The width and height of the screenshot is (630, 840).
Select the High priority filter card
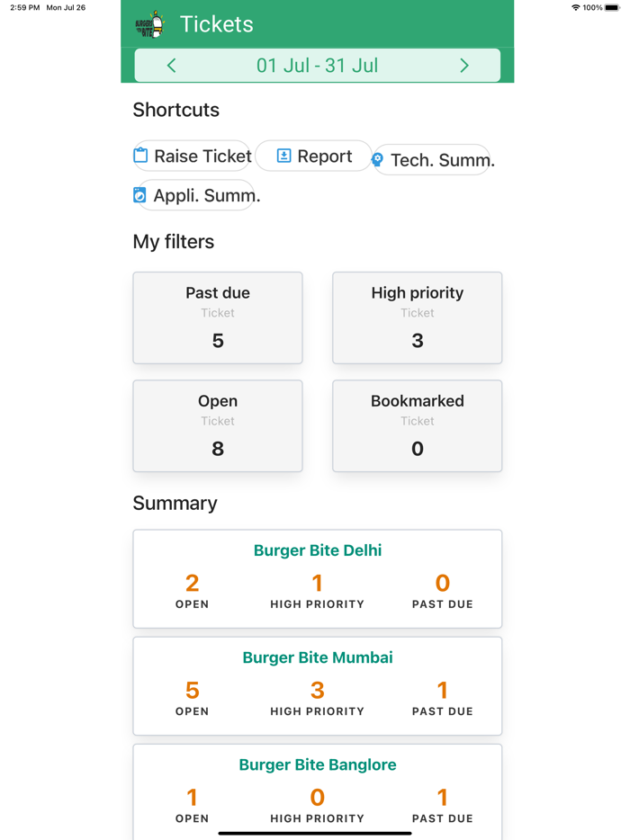click(x=417, y=317)
